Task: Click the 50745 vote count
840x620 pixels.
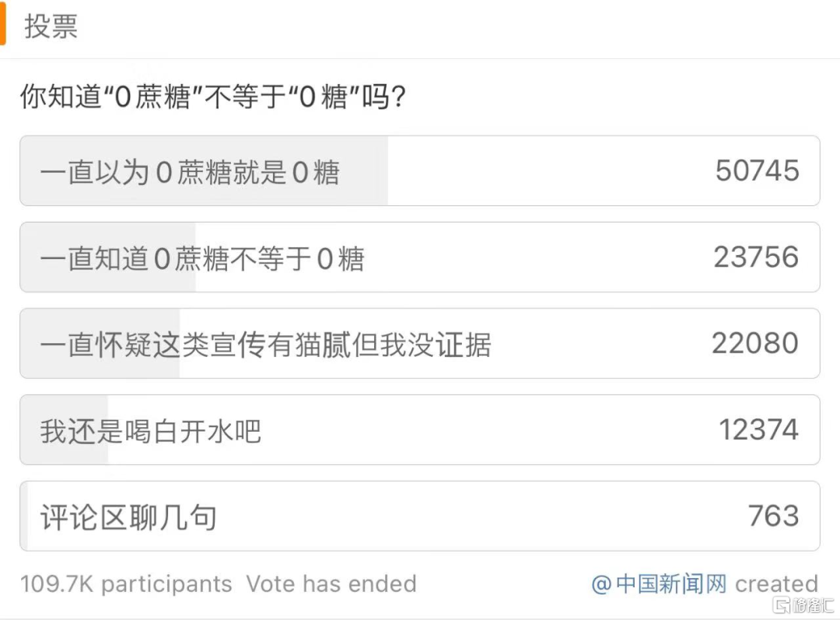Action: point(757,171)
